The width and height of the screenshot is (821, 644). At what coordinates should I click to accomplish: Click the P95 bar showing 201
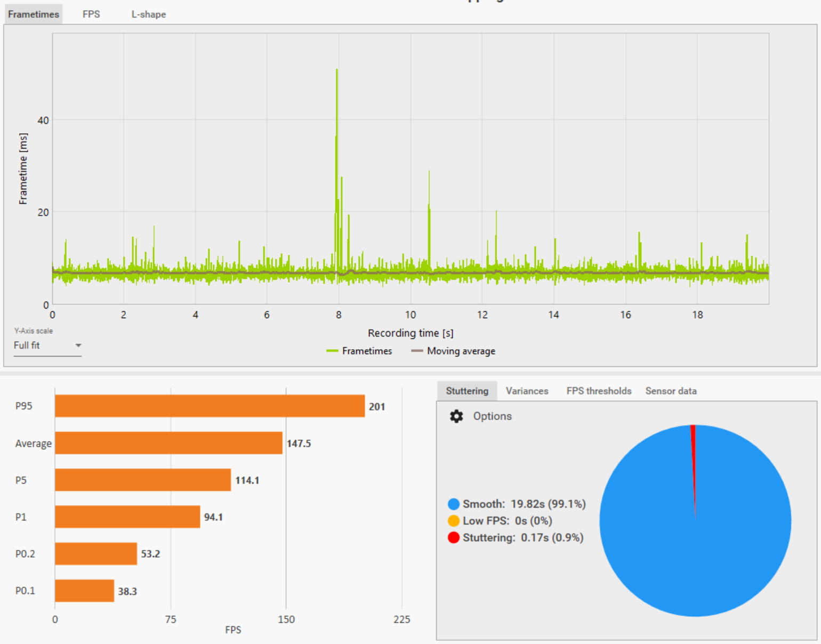coord(210,406)
